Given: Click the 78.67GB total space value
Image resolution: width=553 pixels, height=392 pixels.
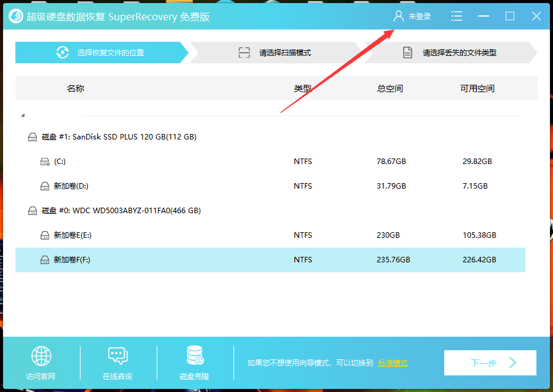Looking at the screenshot, I should pyautogui.click(x=391, y=162).
